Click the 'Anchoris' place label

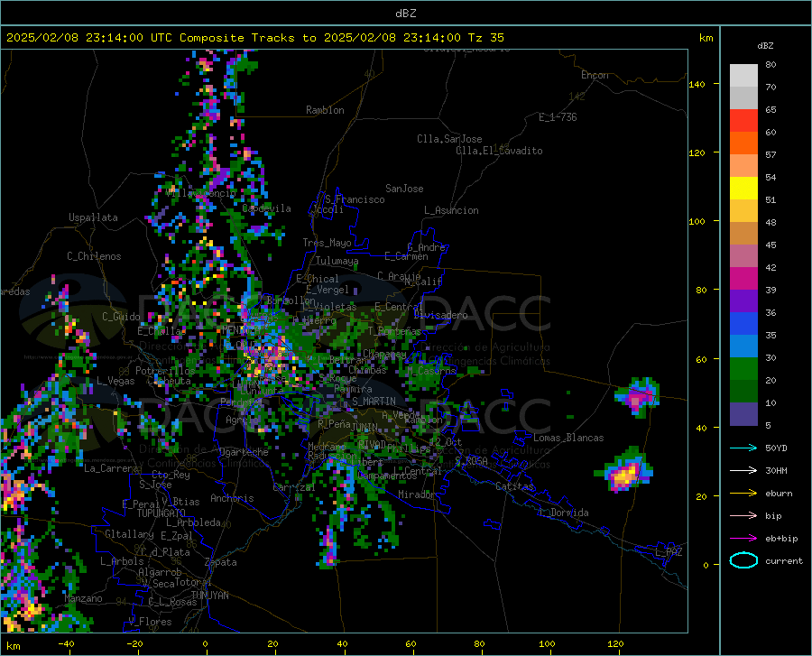tap(232, 499)
